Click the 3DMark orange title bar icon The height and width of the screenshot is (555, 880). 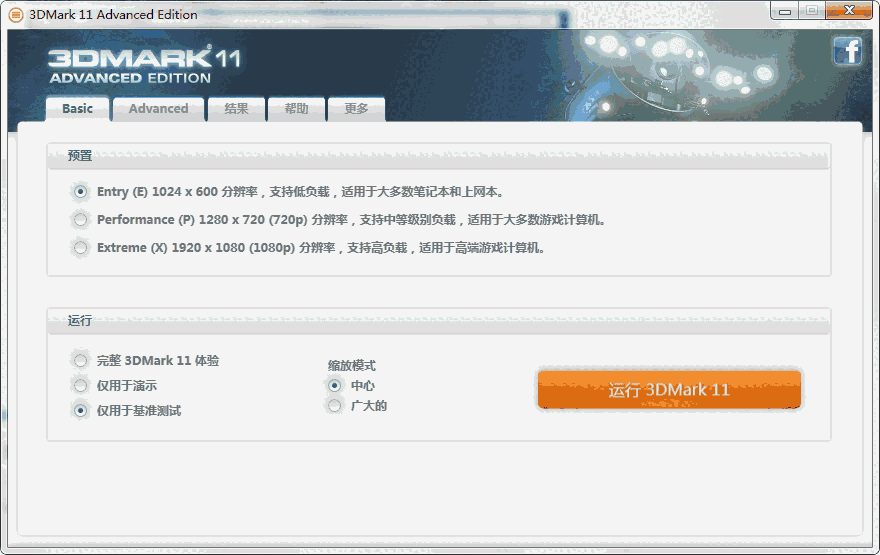[16, 15]
